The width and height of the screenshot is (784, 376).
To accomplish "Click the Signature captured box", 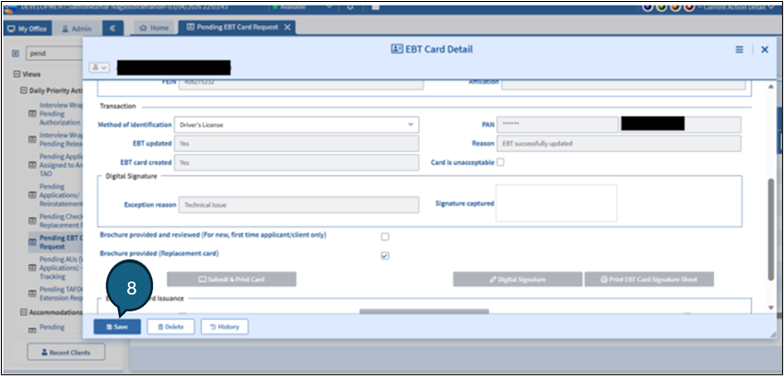I will coord(556,203).
